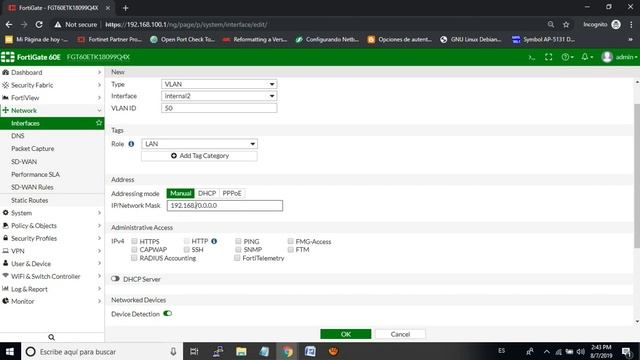
Task: Open the Windows notification center
Action: [x=627, y=351]
